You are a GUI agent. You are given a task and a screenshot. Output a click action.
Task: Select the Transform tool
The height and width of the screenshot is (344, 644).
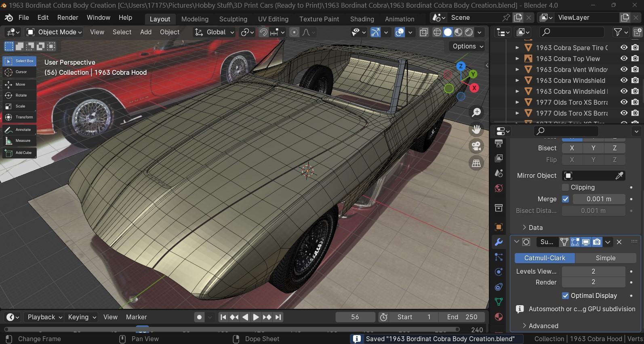click(x=19, y=117)
